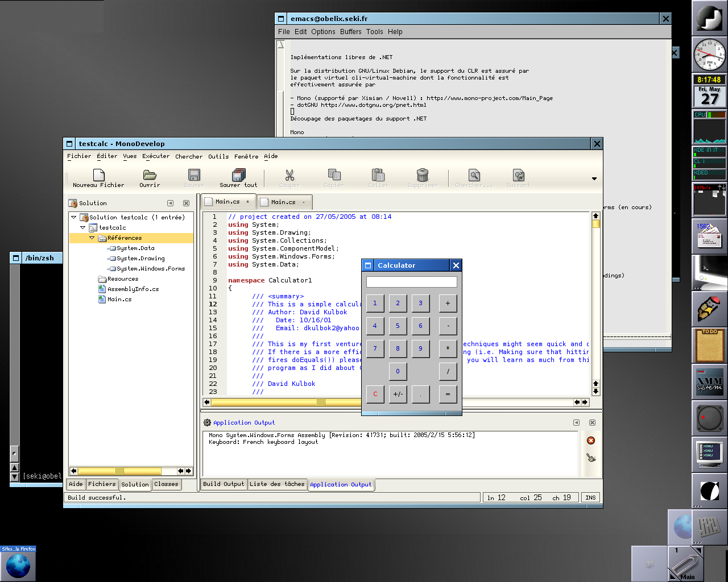Click clear brush icon in Application Output

click(591, 458)
